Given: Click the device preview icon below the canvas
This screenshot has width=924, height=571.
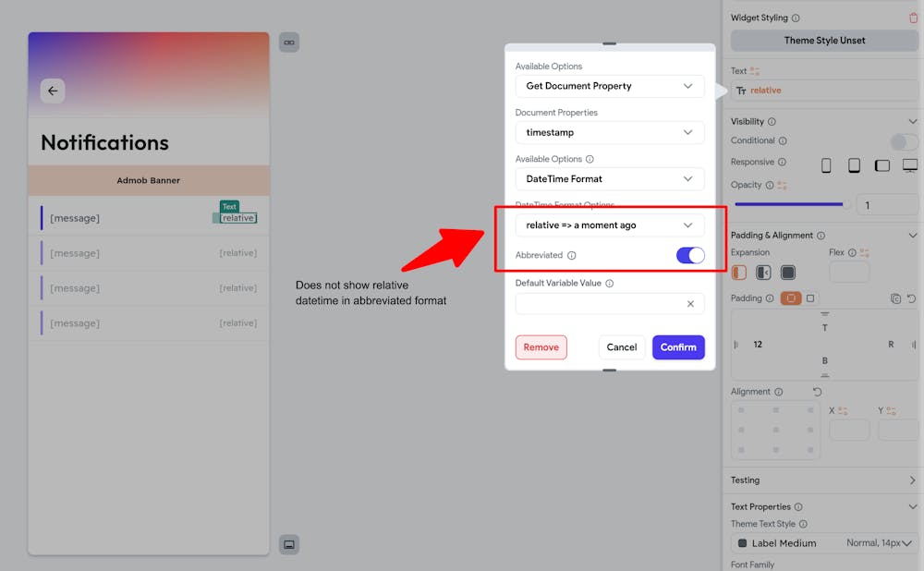Looking at the screenshot, I should tap(289, 544).
